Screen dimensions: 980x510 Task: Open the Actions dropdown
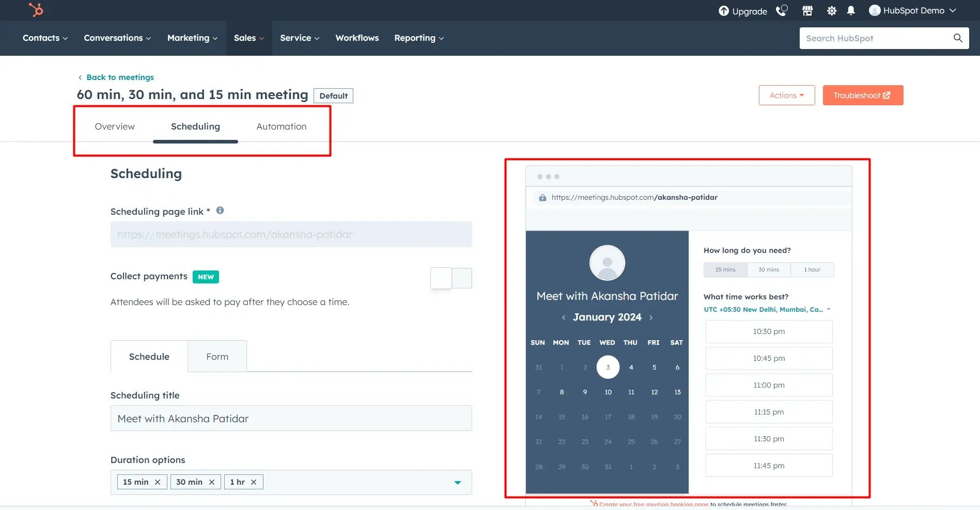point(786,95)
